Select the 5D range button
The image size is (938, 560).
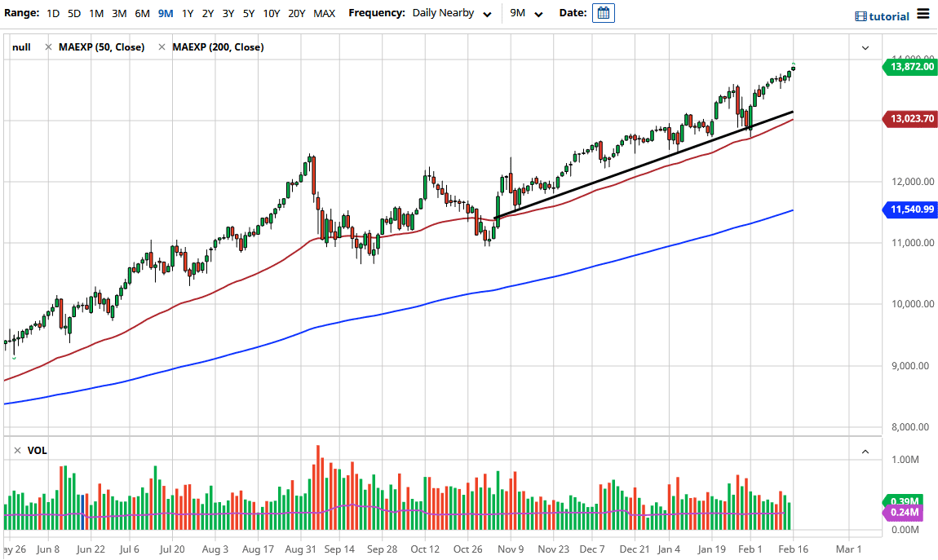(73, 13)
